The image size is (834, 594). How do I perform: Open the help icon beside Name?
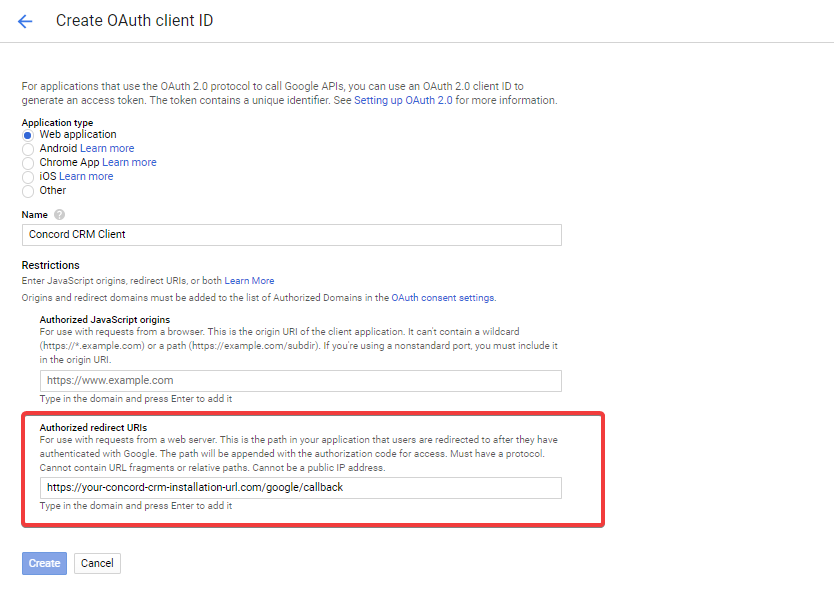[x=58, y=213]
